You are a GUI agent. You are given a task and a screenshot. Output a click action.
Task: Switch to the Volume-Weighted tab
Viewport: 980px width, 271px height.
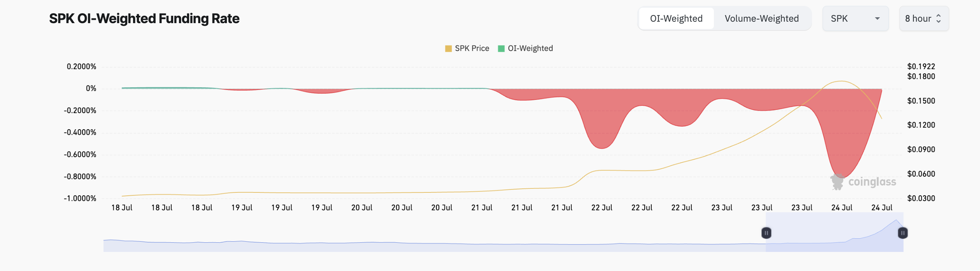click(761, 19)
